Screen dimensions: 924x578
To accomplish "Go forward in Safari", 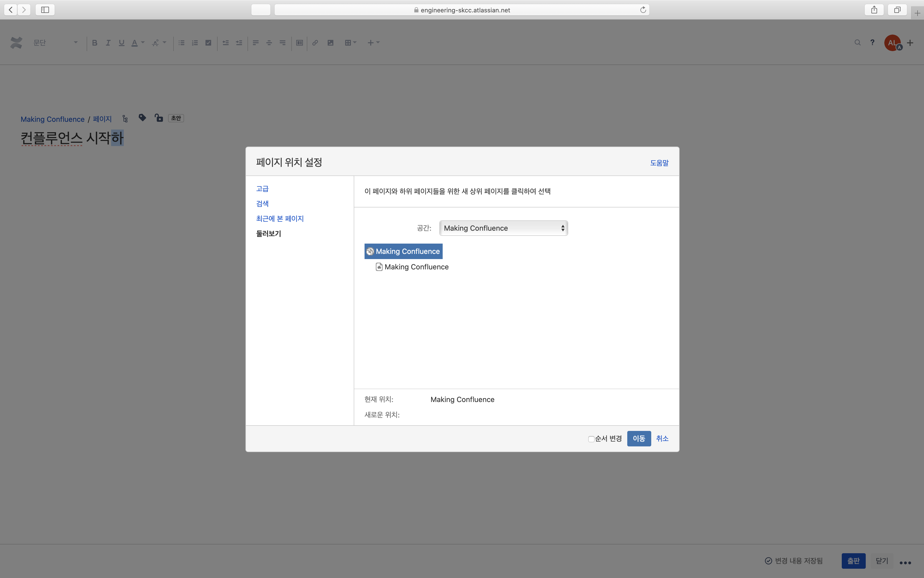I will (24, 10).
